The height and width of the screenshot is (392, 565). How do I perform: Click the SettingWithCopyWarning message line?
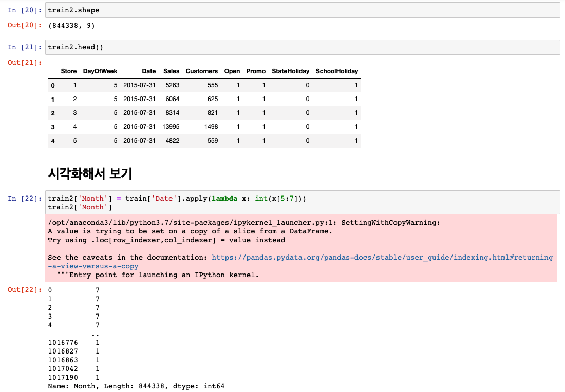coord(244,223)
